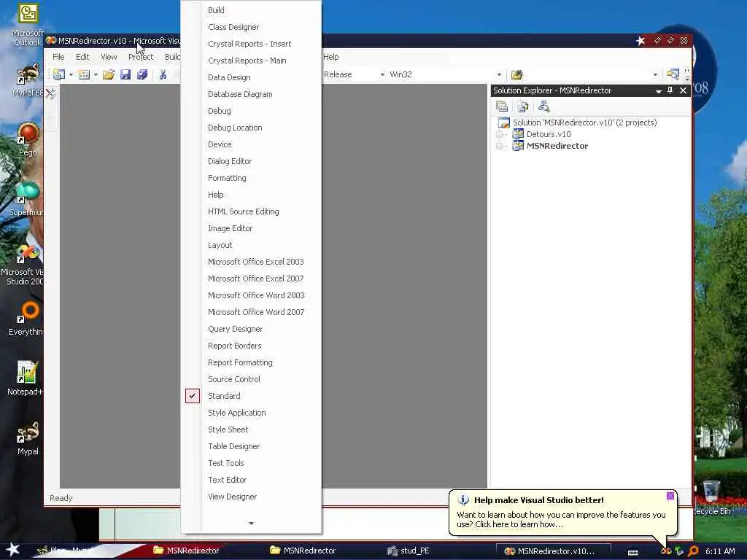Click the Solution Explorer toolbar icon at far right
Image resolution: width=747 pixels, height=560 pixels.
point(673,74)
